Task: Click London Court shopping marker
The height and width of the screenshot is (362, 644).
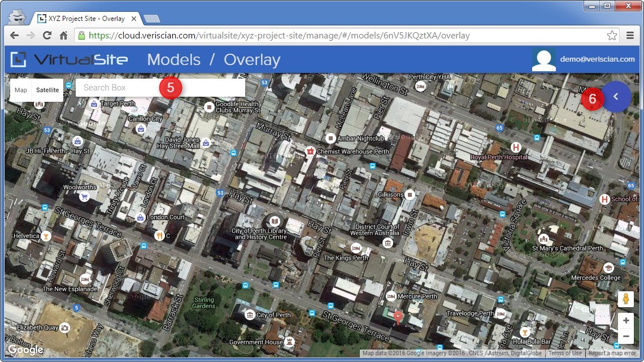Action: (141, 217)
